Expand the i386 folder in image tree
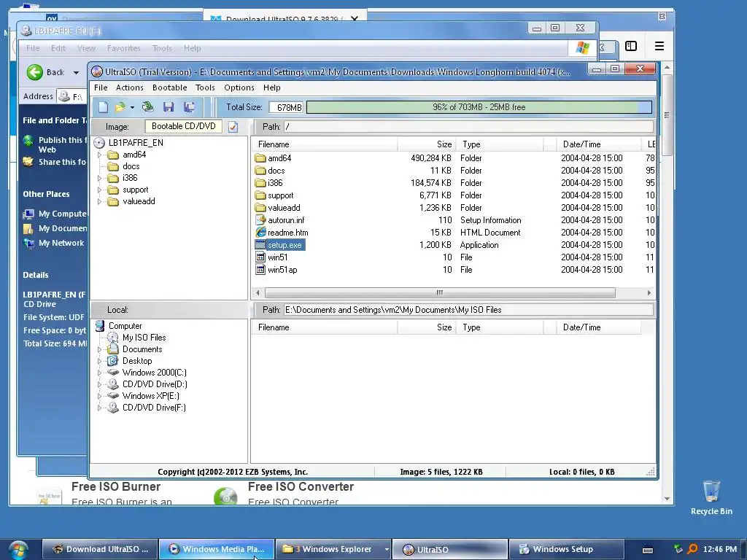747x560 pixels. 99,178
